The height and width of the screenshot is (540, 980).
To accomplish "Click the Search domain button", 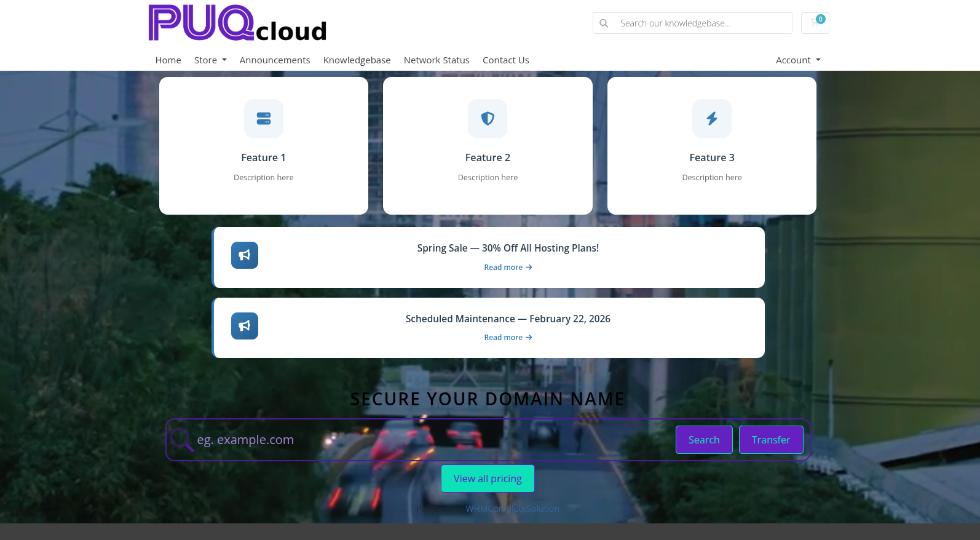I will [x=704, y=440].
